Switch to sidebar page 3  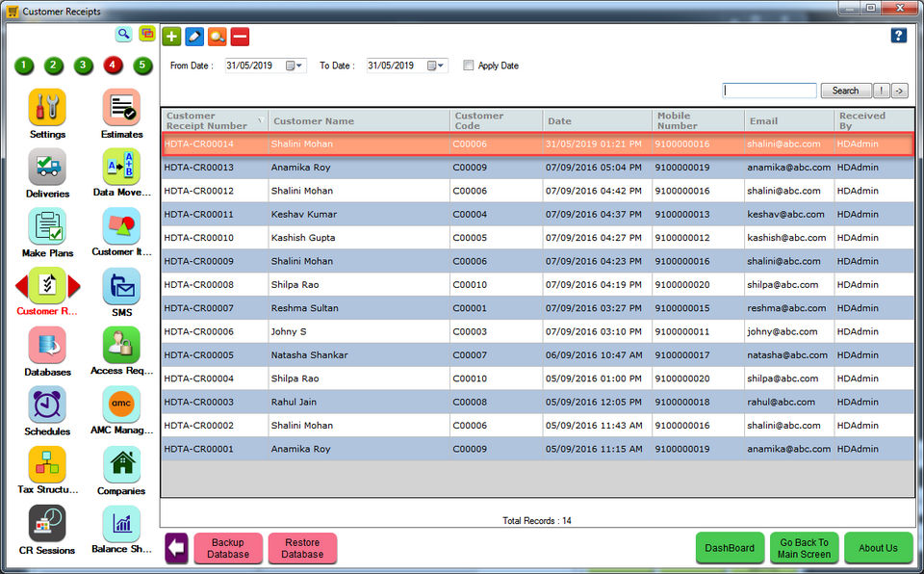click(83, 65)
